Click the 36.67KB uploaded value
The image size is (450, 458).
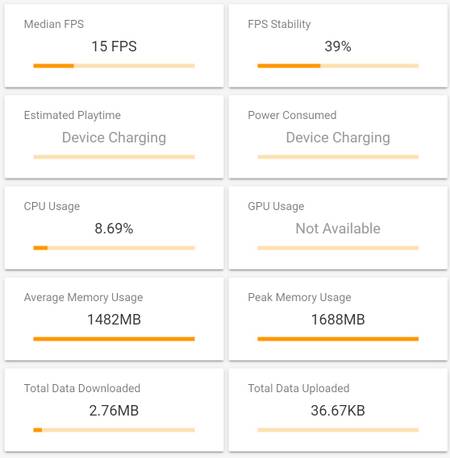tap(338, 410)
